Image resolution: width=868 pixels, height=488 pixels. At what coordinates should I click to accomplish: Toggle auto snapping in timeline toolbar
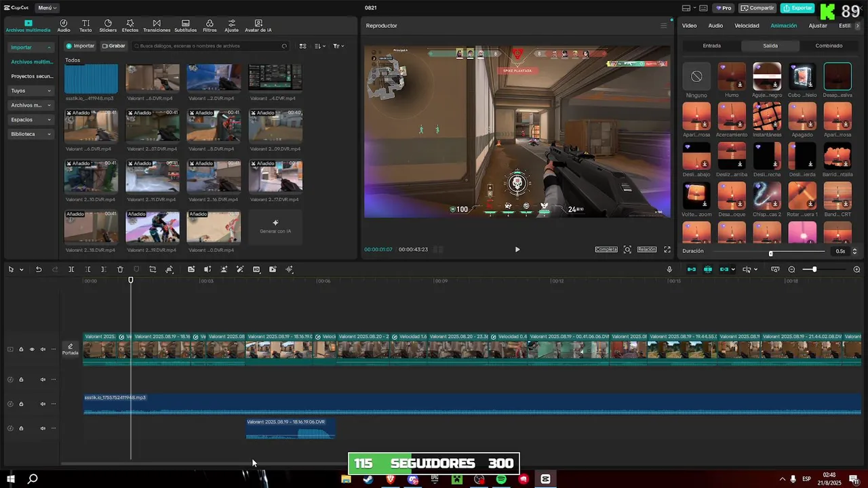[708, 269]
